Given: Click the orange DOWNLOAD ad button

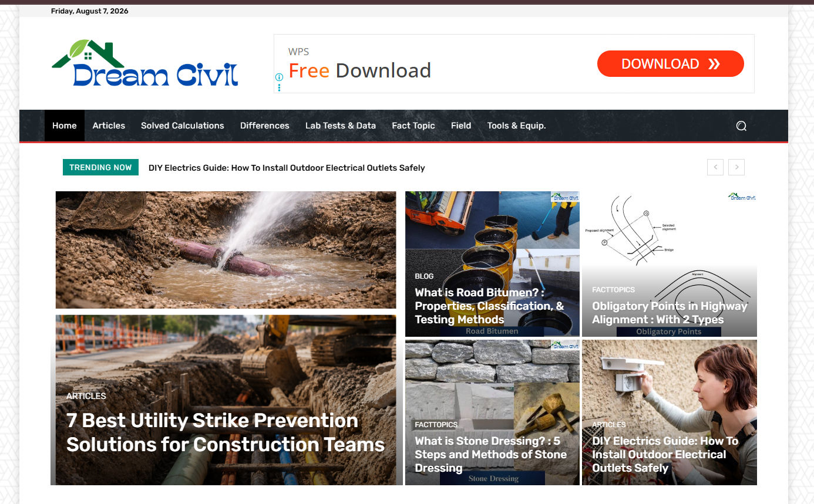Looking at the screenshot, I should [x=671, y=63].
